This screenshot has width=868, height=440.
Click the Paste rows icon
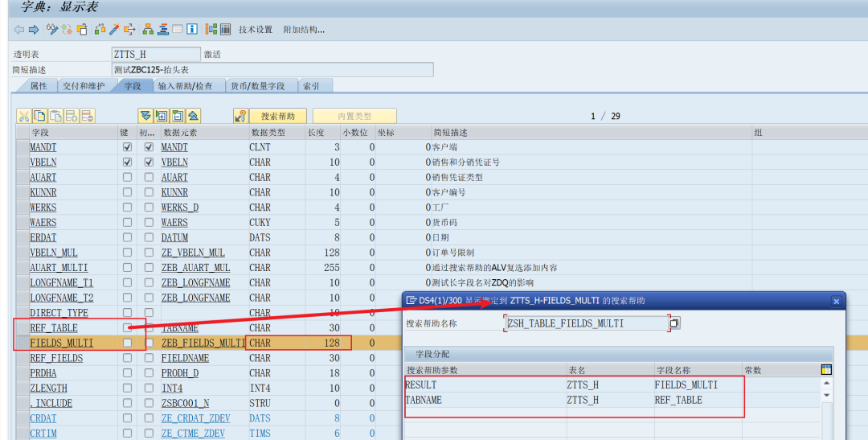tap(56, 116)
